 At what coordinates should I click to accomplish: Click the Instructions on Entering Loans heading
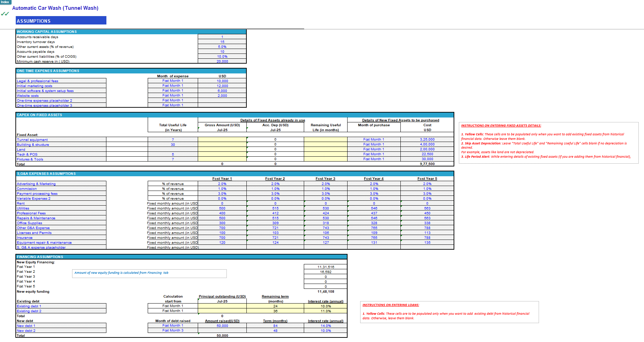[x=391, y=305]
